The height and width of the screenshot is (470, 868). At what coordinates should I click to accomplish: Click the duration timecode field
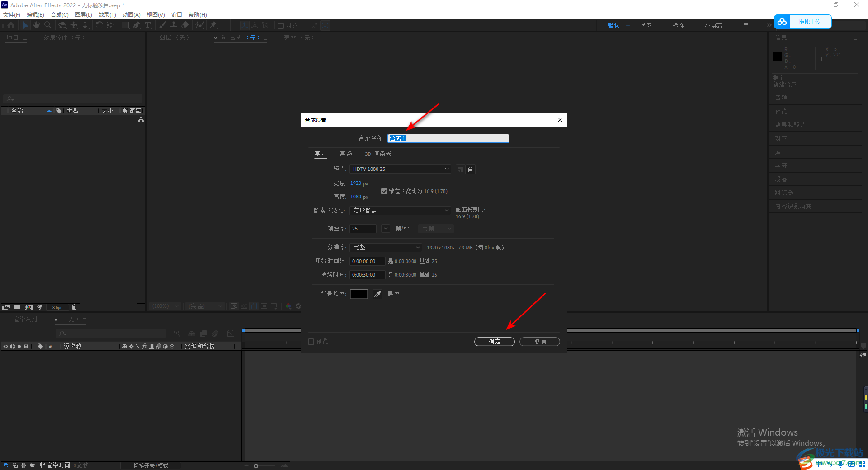point(367,275)
